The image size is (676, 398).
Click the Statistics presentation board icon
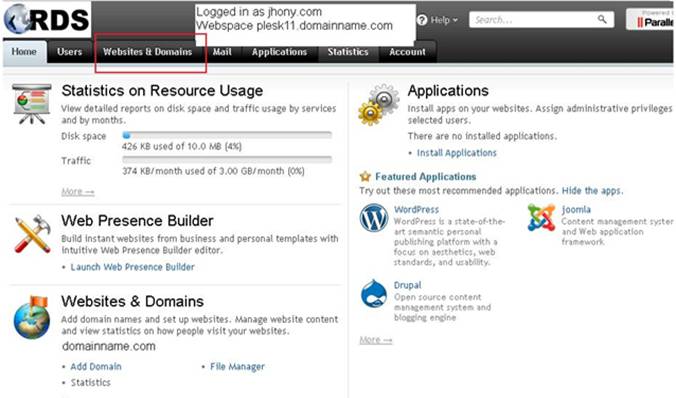point(31,103)
